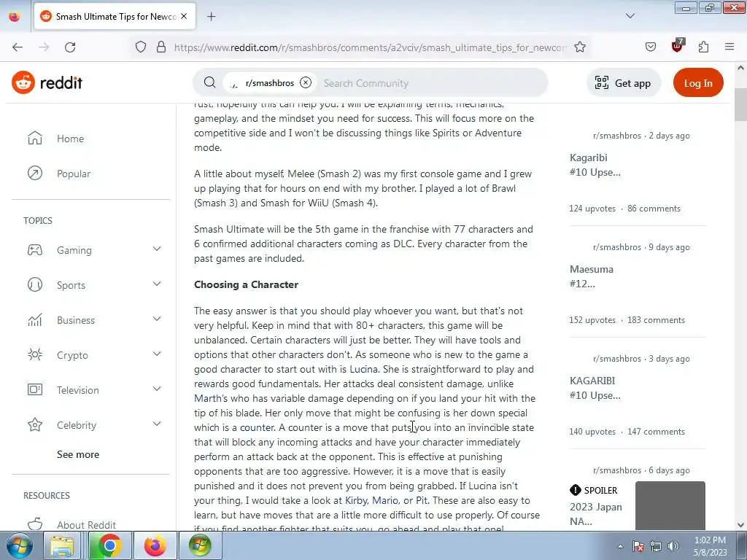
Task: Select the Smash Ultimate Tips tab
Action: tap(115, 17)
